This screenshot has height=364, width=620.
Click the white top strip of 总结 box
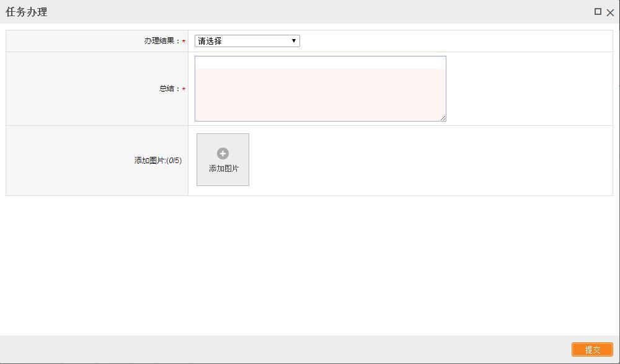tap(320, 63)
